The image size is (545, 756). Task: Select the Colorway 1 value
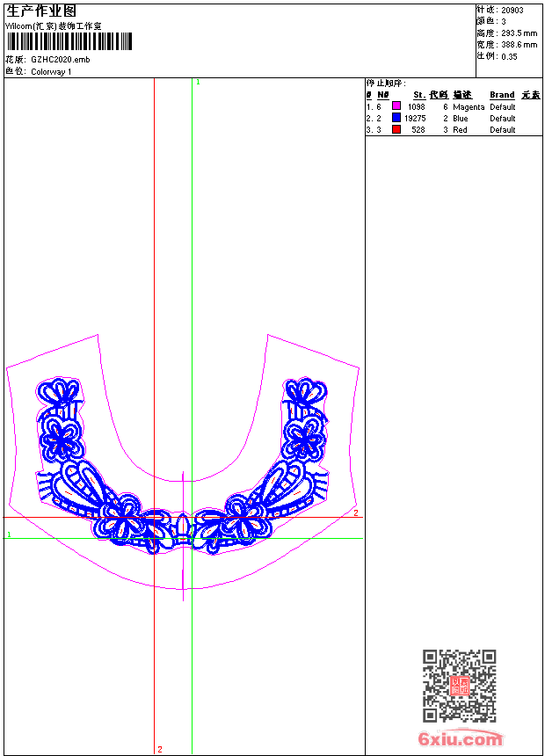click(51, 72)
